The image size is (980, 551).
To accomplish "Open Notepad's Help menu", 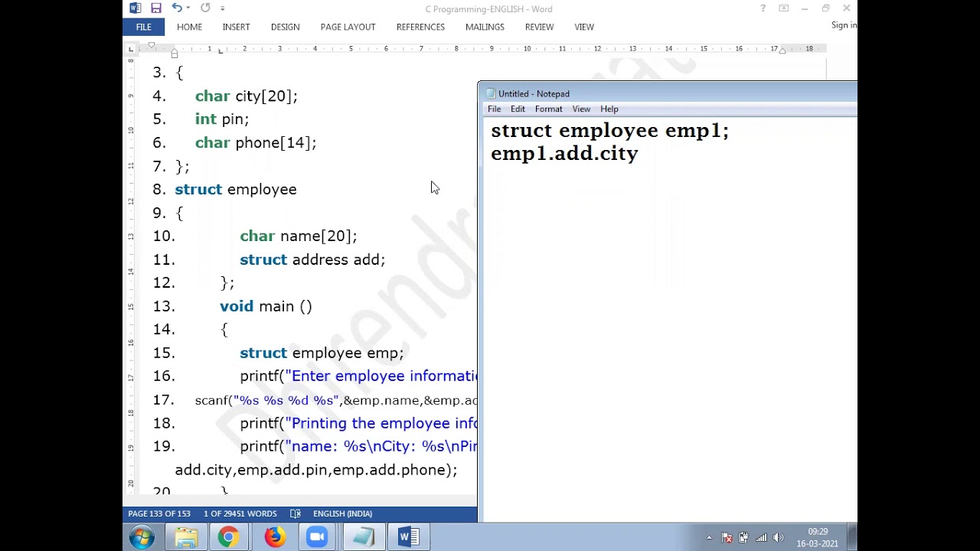I will [609, 109].
